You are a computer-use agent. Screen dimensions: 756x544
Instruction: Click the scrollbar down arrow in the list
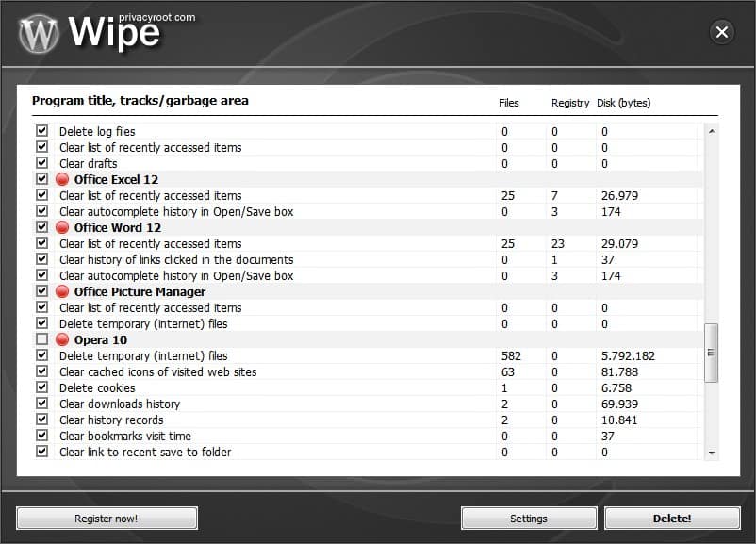712,453
